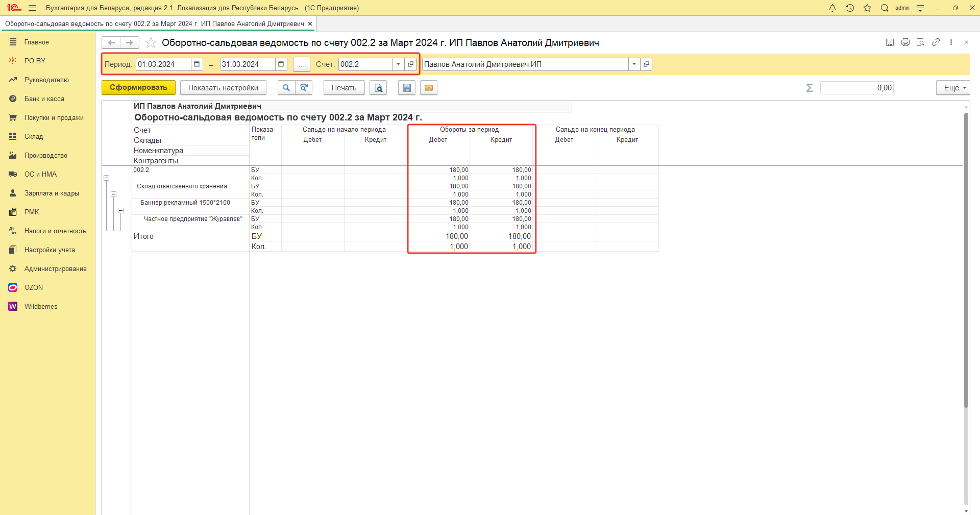Open Склад section
Viewport: 980px width, 515px height.
(x=34, y=137)
